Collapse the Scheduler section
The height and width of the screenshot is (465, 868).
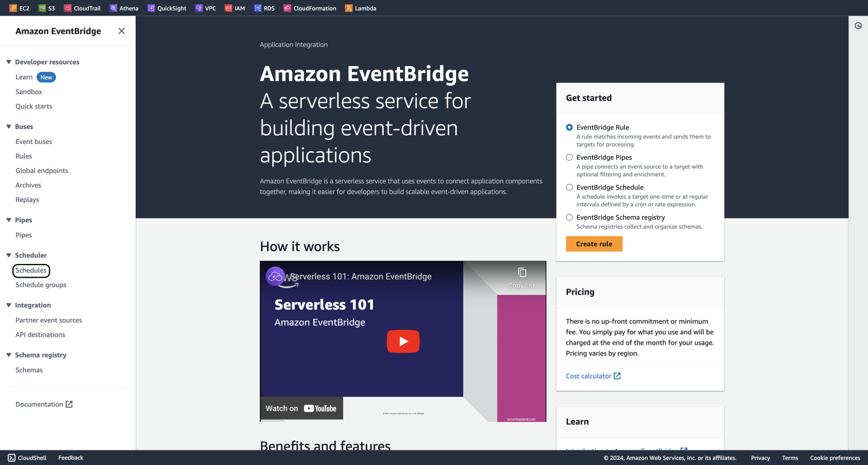pos(8,255)
